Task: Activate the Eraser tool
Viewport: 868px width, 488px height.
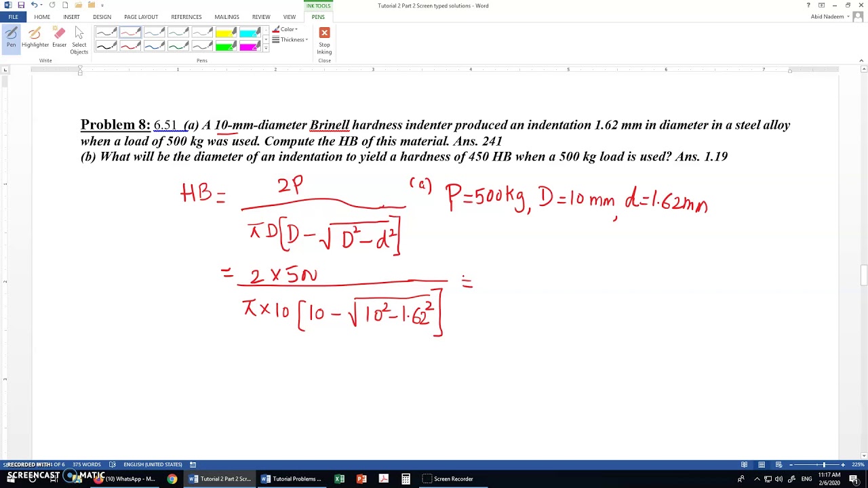Action: tap(60, 37)
